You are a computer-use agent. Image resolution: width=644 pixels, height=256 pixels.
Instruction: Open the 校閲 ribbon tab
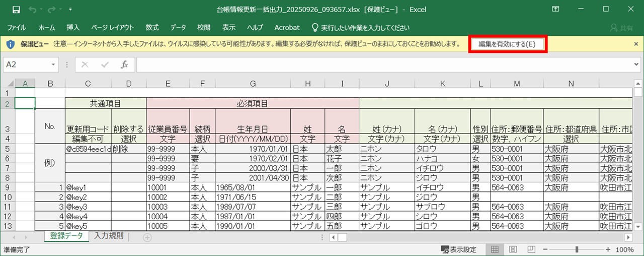coord(204,28)
